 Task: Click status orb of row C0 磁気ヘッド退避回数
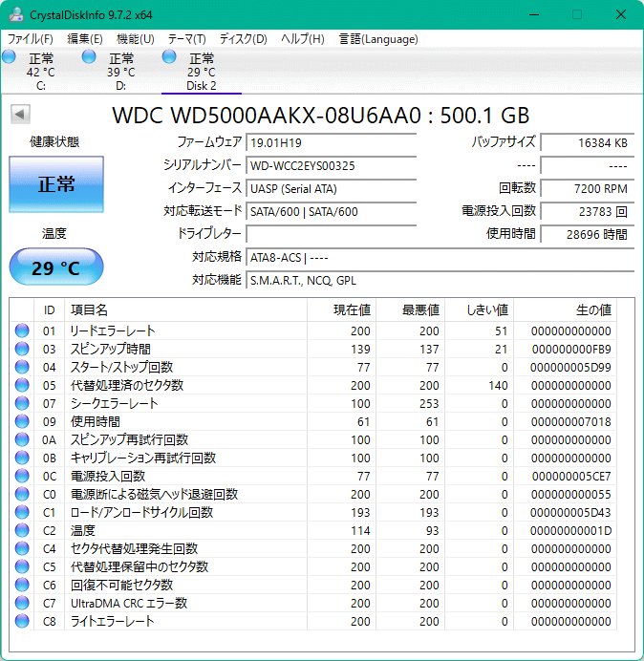tap(22, 494)
